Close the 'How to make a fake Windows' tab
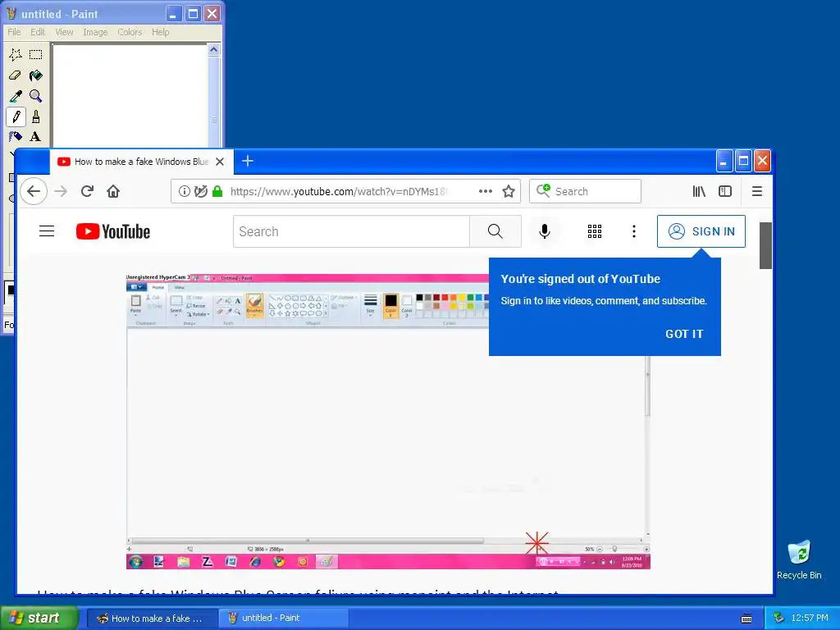This screenshot has height=630, width=840. (220, 162)
